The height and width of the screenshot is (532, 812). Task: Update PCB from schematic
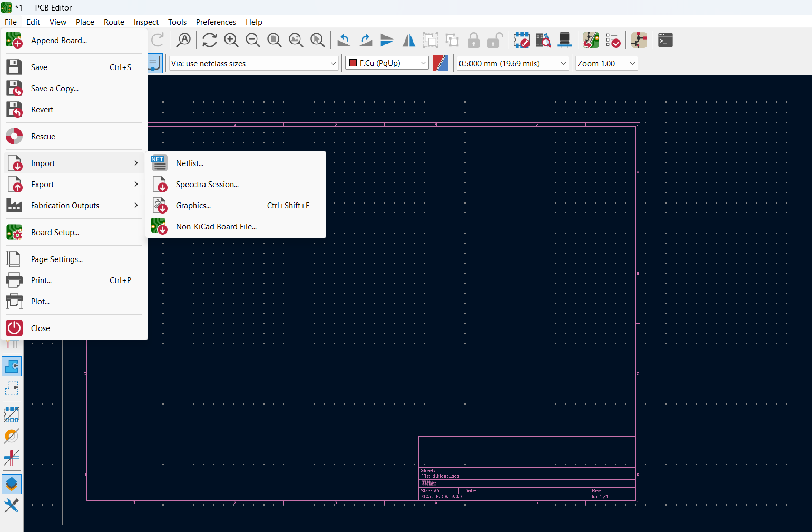pos(591,40)
